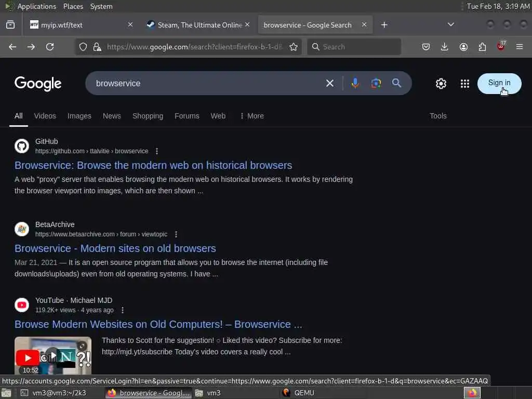The height and width of the screenshot is (399, 532).
Task: Click the Sign in button
Action: (499, 83)
